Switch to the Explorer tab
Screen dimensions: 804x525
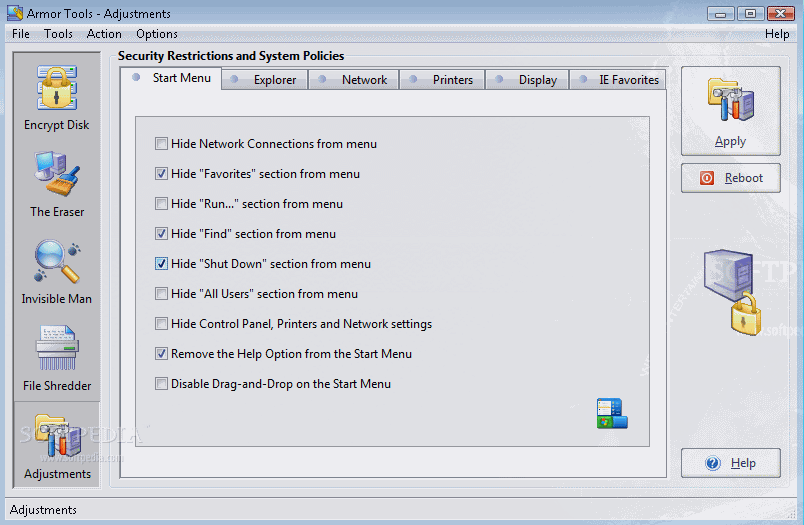[265, 80]
